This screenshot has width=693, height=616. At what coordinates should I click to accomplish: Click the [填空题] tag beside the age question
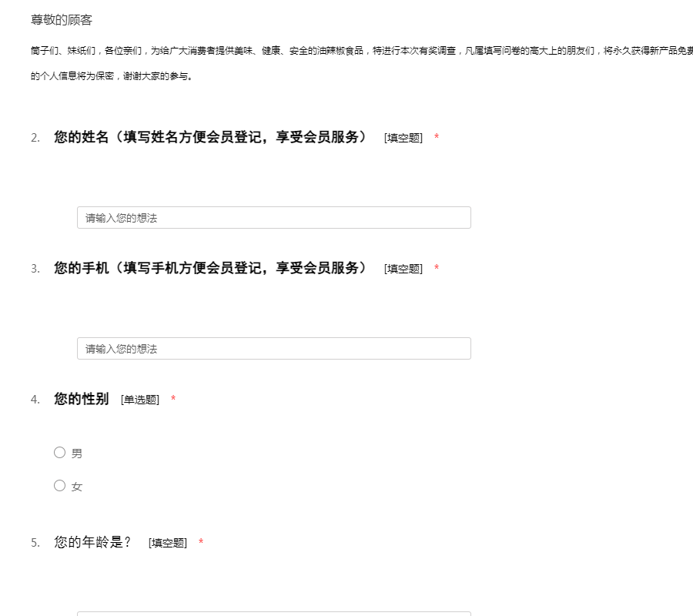pyautogui.click(x=168, y=543)
